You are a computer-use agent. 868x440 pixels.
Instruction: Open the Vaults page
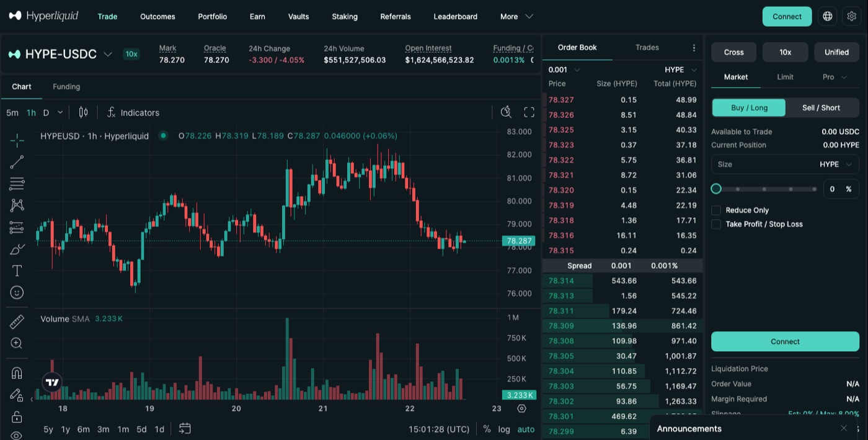coord(298,17)
